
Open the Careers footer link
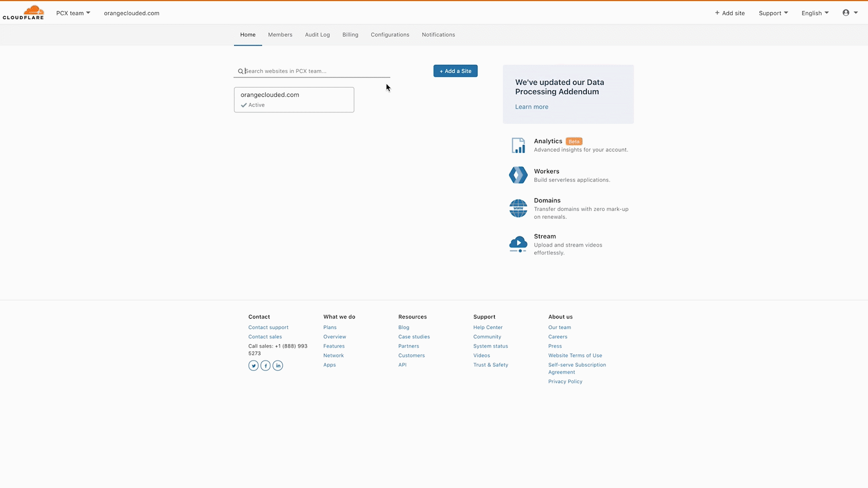[x=557, y=337]
